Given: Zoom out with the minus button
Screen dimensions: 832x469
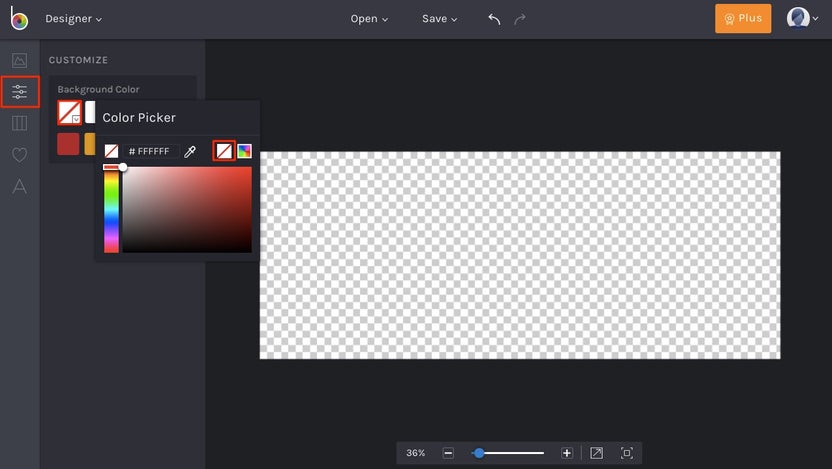Looking at the screenshot, I should (448, 453).
